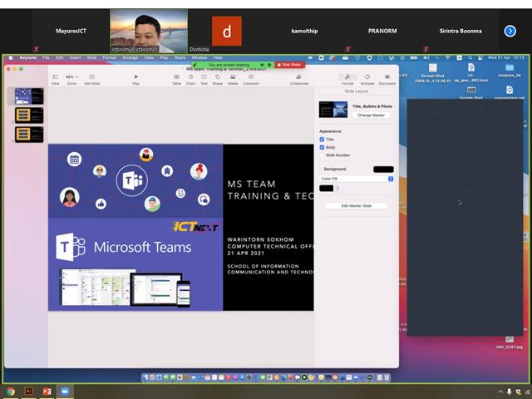Click the Title, Bullets & Photo layout thumbnail
Screen dimensions: 532x399
pos(333,110)
